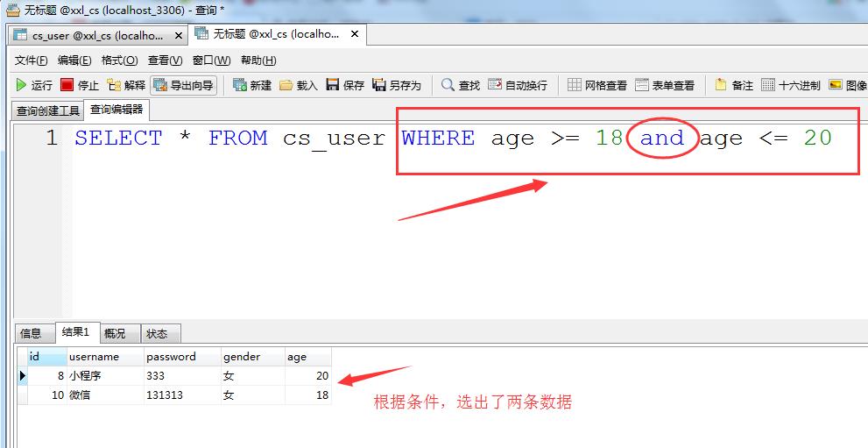Open the 查找 find tool
868x448 pixels.
pyautogui.click(x=461, y=85)
